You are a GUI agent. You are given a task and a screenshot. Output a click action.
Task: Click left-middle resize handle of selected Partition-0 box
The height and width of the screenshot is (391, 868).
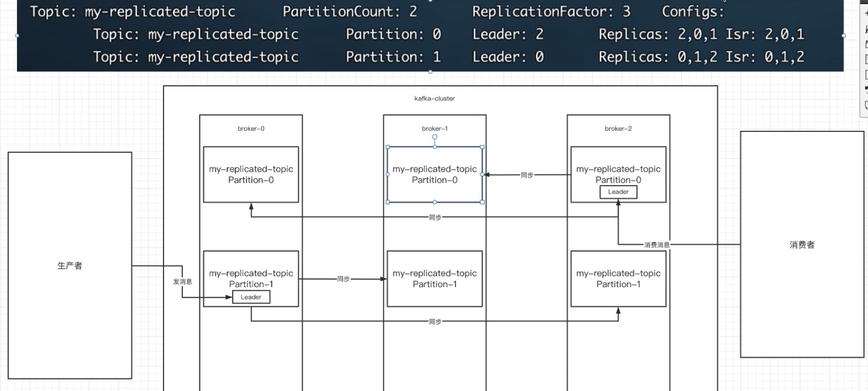tap(387, 174)
